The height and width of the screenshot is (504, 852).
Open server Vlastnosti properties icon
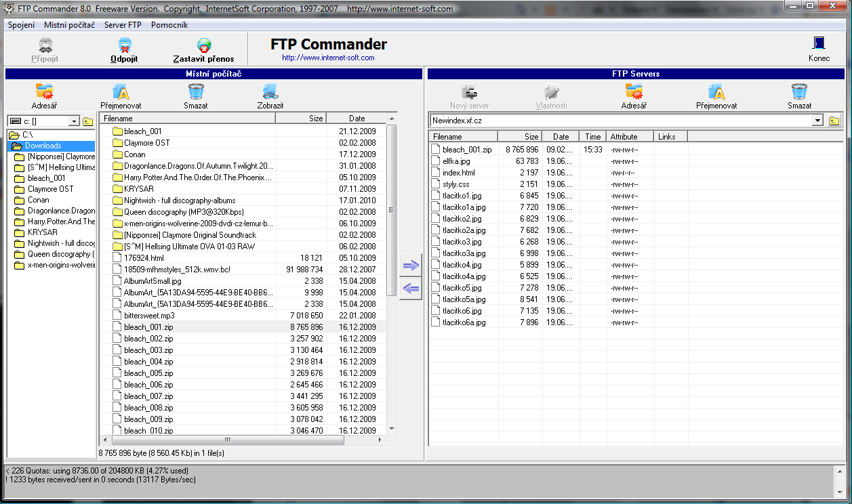coord(552,91)
